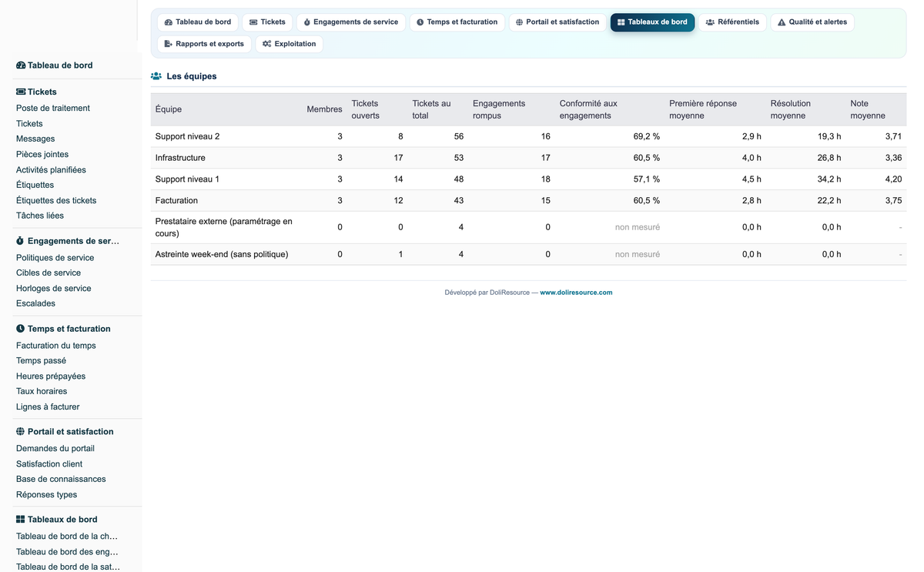924x572 pixels.
Task: Select the Réponses types sidebar link
Action: point(46,495)
